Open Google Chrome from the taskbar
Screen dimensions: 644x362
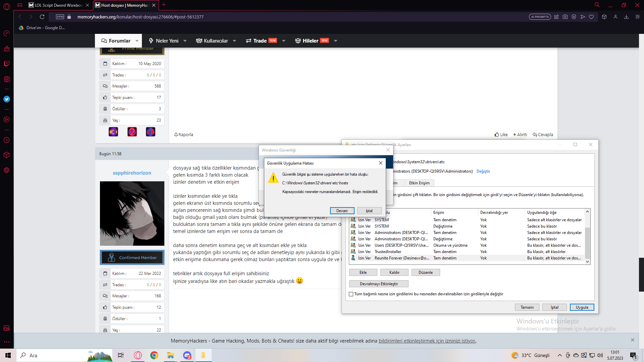pos(154,355)
